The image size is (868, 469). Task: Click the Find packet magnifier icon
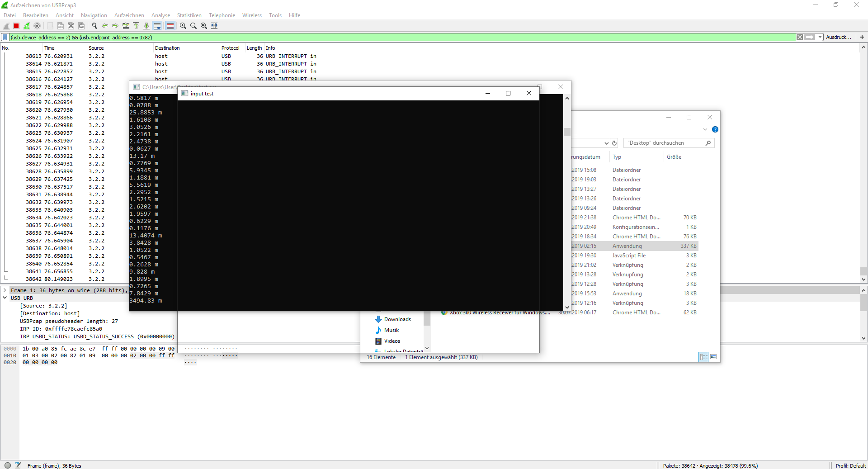tap(94, 26)
